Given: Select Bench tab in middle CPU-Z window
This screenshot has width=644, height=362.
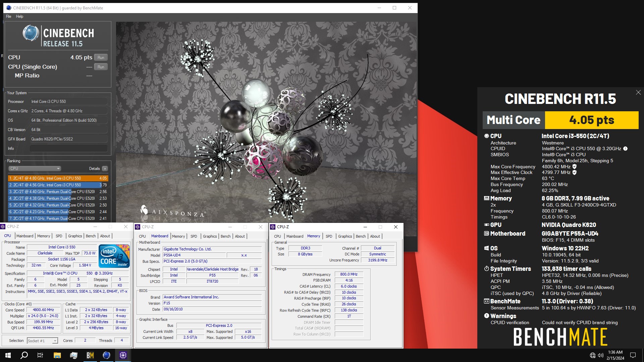Looking at the screenshot, I should [226, 236].
